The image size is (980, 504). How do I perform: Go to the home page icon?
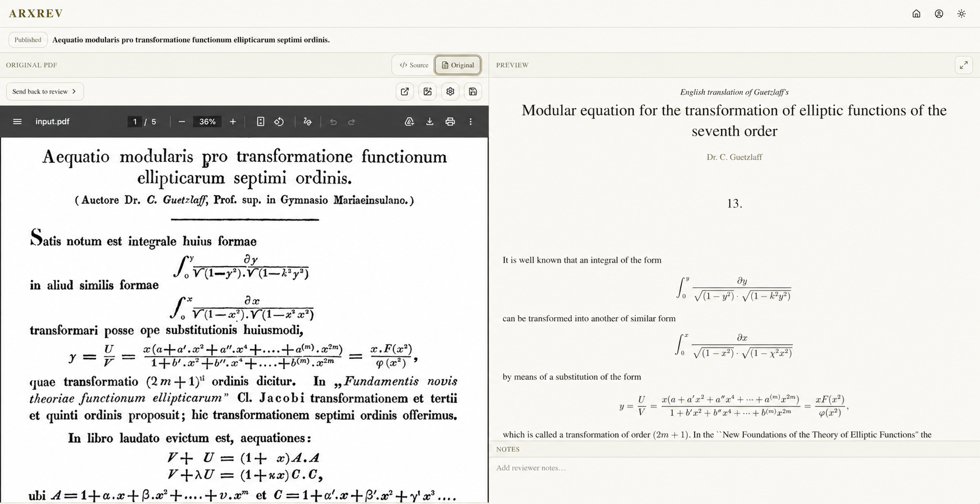916,13
